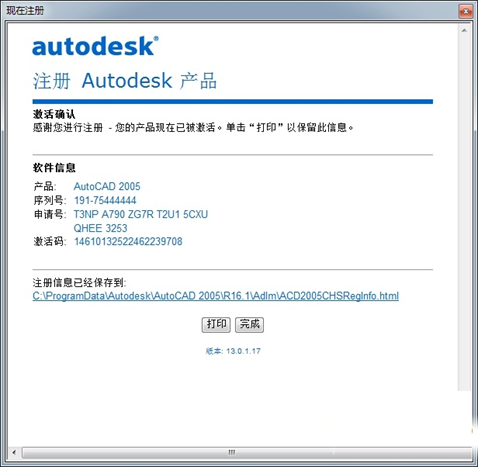Click the horizontal scrollbar left arrow

point(14,452)
